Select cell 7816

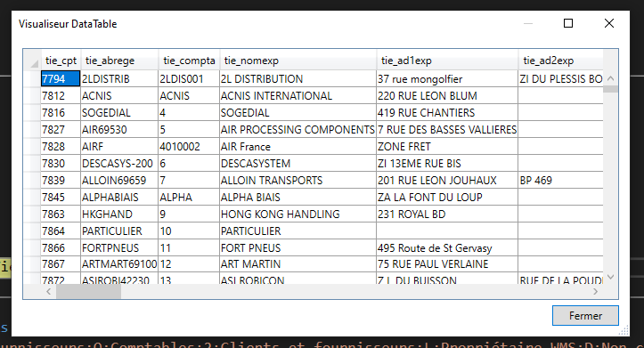click(61, 112)
